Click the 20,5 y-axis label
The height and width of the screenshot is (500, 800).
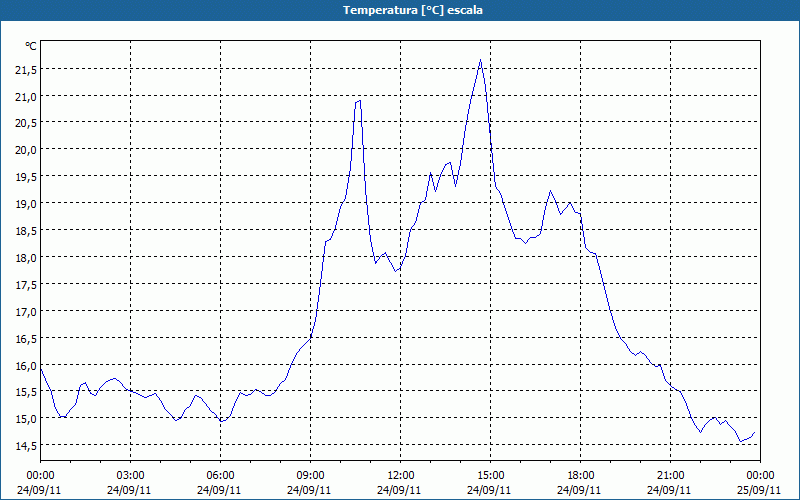pos(26,123)
